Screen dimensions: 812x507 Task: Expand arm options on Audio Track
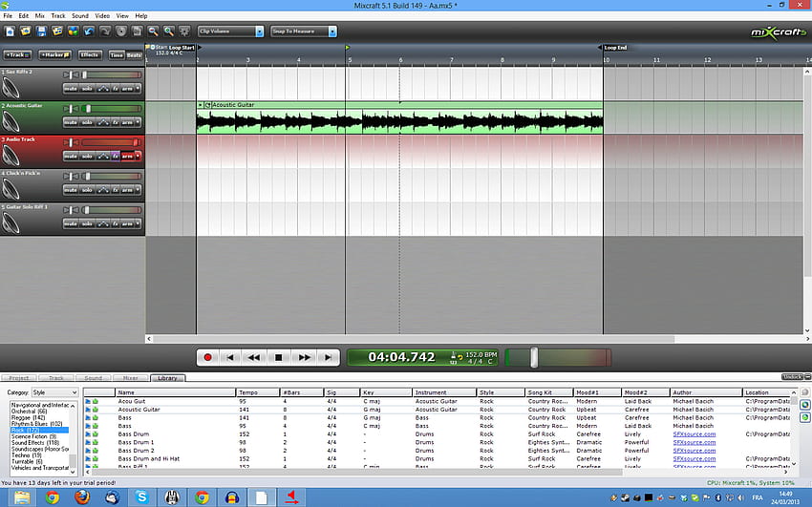coord(138,156)
